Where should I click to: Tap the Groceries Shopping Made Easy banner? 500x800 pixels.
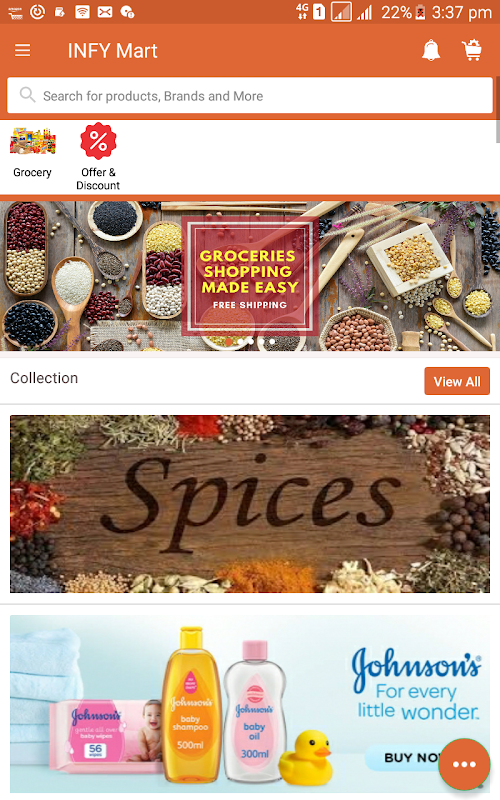[250, 276]
